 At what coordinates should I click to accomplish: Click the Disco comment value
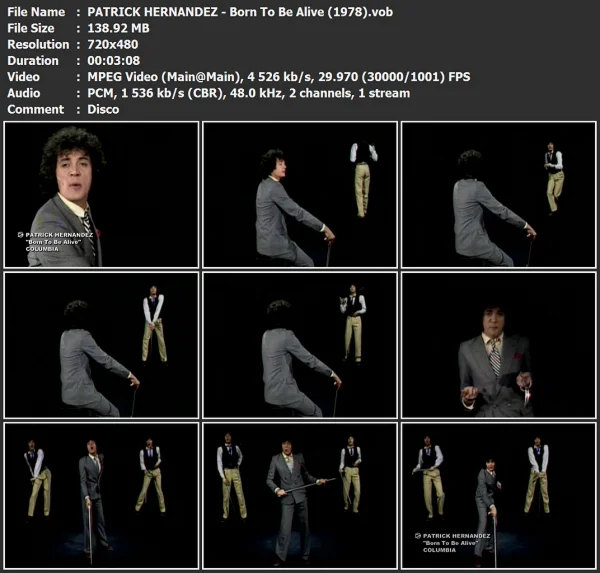tap(103, 109)
